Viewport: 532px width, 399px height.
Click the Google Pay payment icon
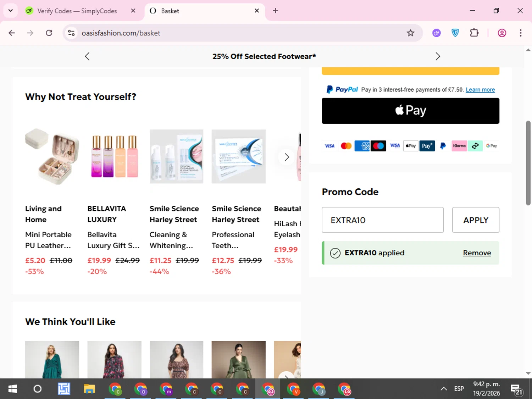tap(492, 146)
